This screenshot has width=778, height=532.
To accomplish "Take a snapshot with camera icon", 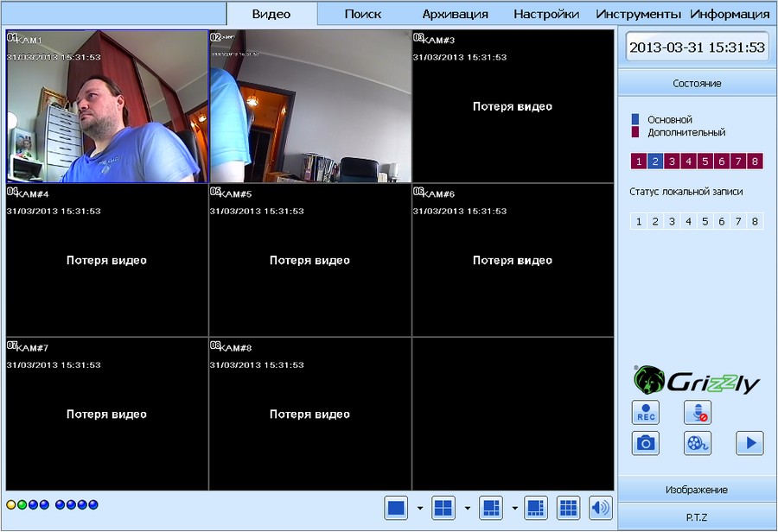I will pyautogui.click(x=646, y=443).
